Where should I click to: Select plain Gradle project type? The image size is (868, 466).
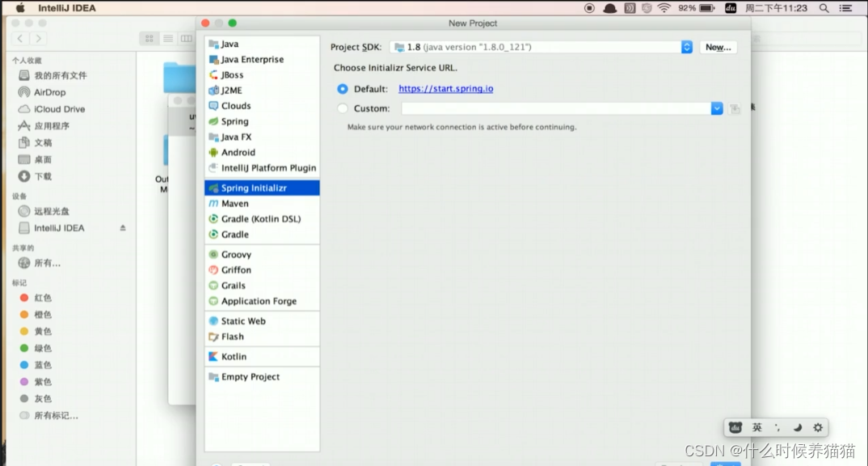(262, 235)
